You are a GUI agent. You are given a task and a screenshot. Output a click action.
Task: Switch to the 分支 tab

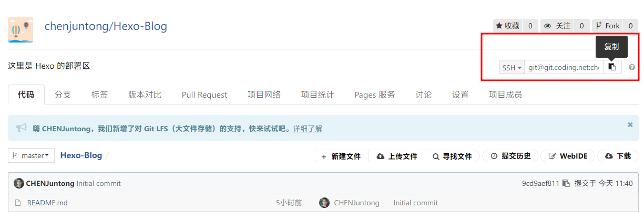pos(63,95)
